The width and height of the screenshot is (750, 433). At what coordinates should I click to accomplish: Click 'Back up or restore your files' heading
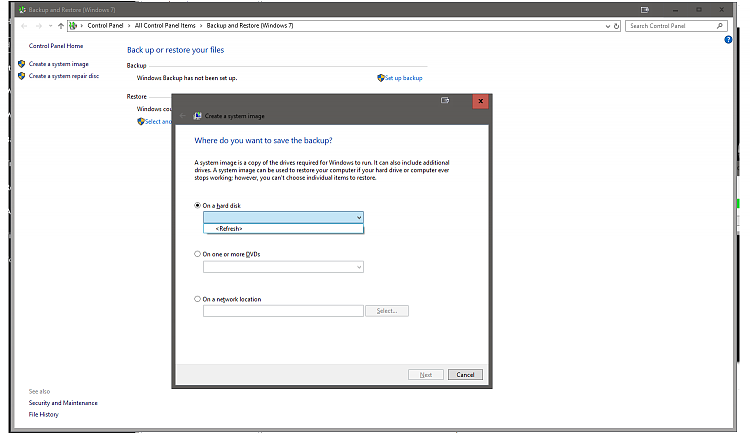(x=176, y=50)
